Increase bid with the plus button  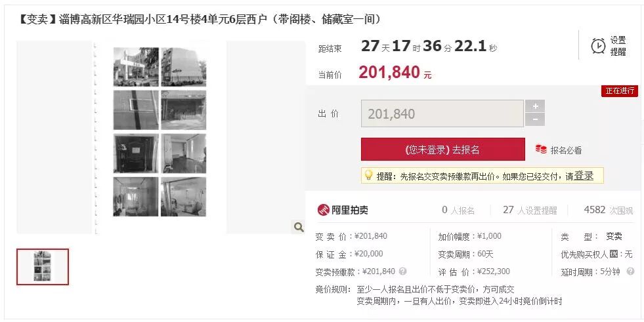535,106
